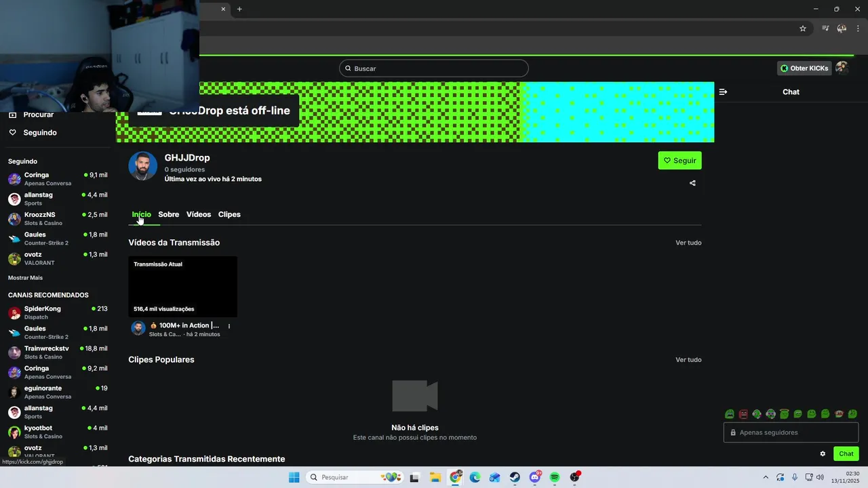This screenshot has height=488, width=868.
Task: Click the SpiderKong channel avatar
Action: pyautogui.click(x=14, y=312)
